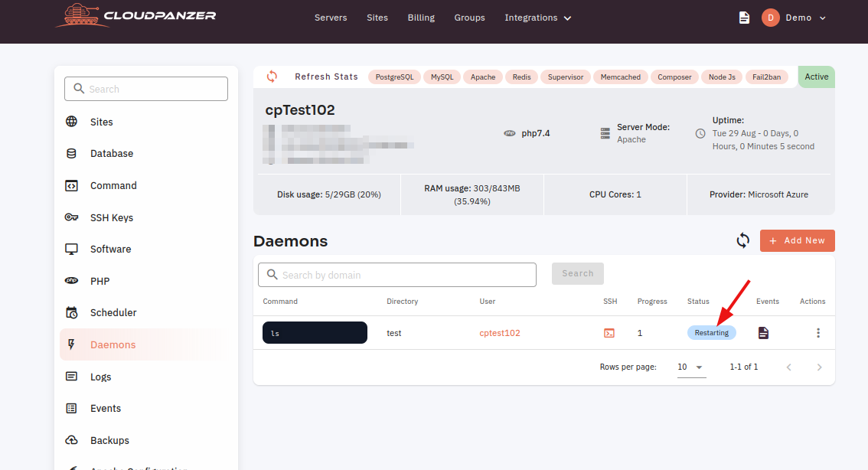Viewport: 868px width, 470px height.
Task: Click the cpTest102 server name heading
Action: tap(300, 109)
